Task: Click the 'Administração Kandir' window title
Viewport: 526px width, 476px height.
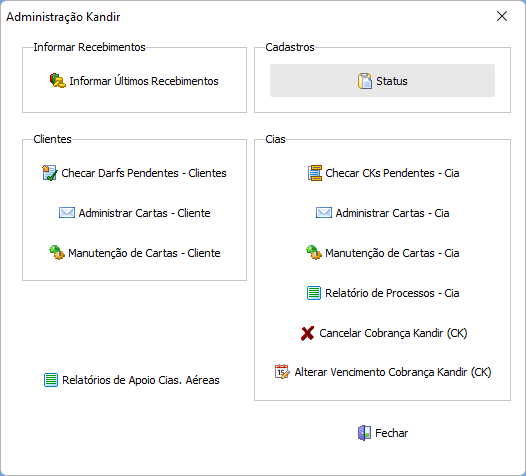Action: click(63, 17)
